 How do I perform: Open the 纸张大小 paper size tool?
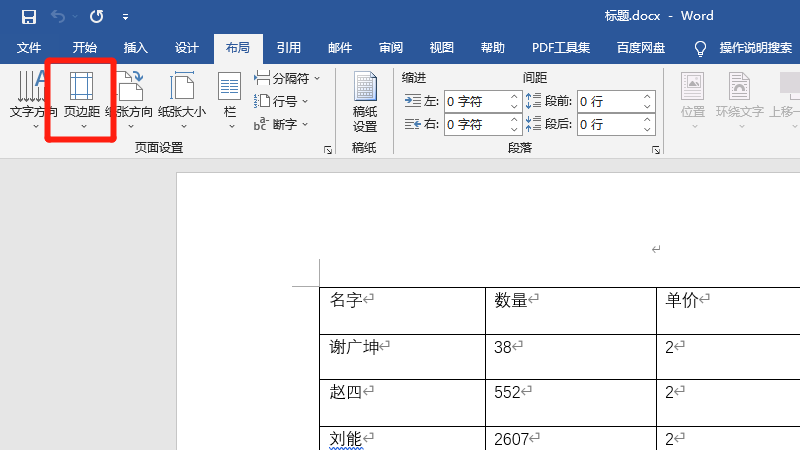[x=181, y=100]
